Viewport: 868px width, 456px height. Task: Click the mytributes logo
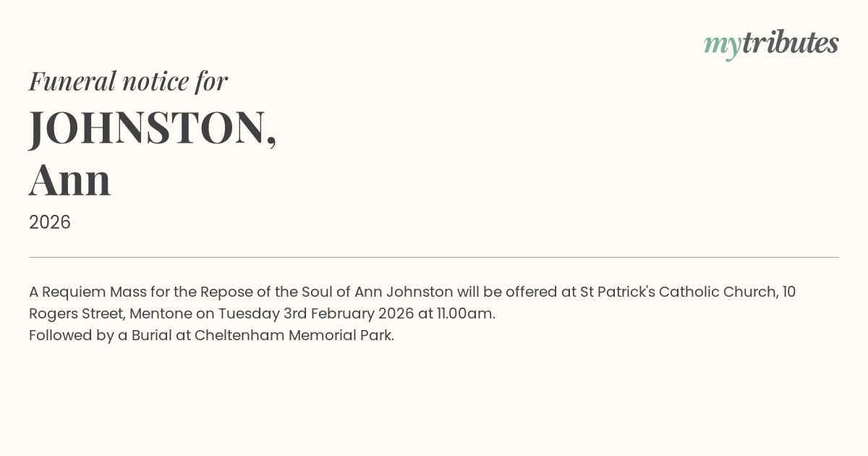pos(771,43)
